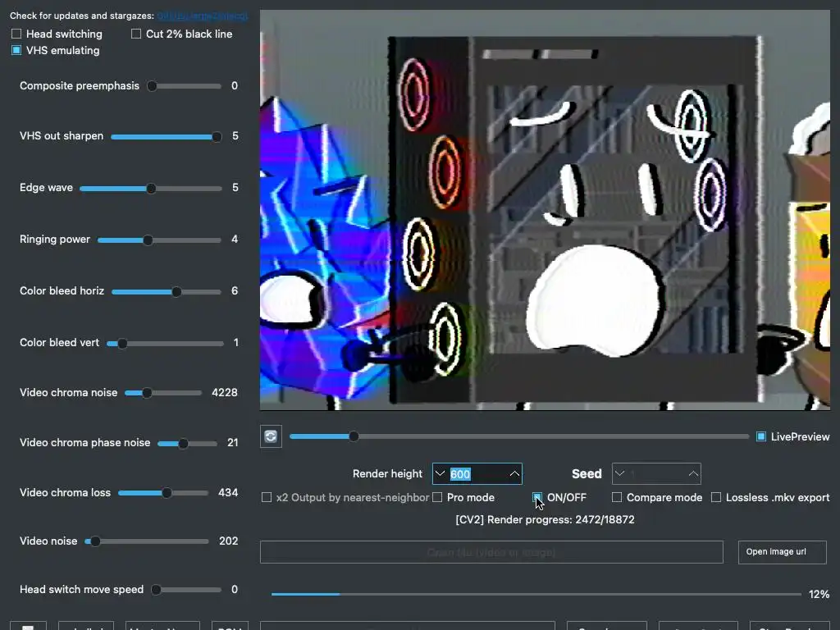This screenshot has width=840, height=630.
Task: Click the VHS out sharpen slider
Action: click(x=166, y=137)
